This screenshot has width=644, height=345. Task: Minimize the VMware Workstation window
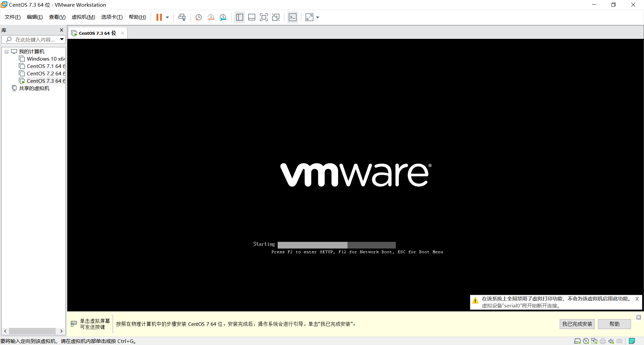594,5
